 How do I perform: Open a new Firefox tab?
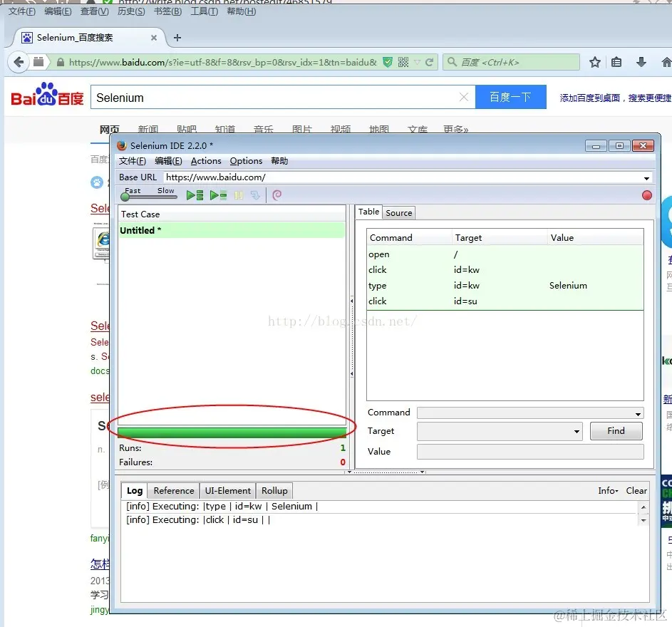pos(177,38)
